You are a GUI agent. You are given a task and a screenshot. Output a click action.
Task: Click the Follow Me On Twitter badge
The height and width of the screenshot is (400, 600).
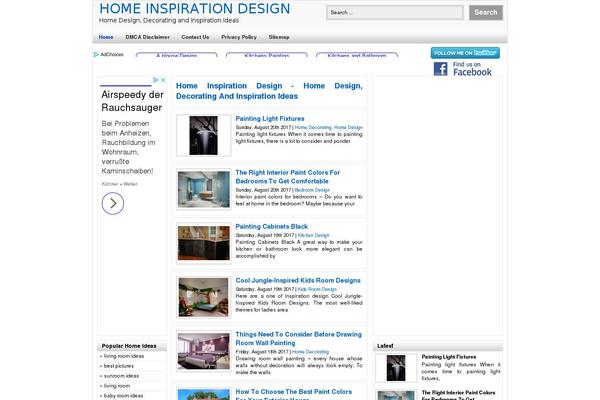(465, 53)
